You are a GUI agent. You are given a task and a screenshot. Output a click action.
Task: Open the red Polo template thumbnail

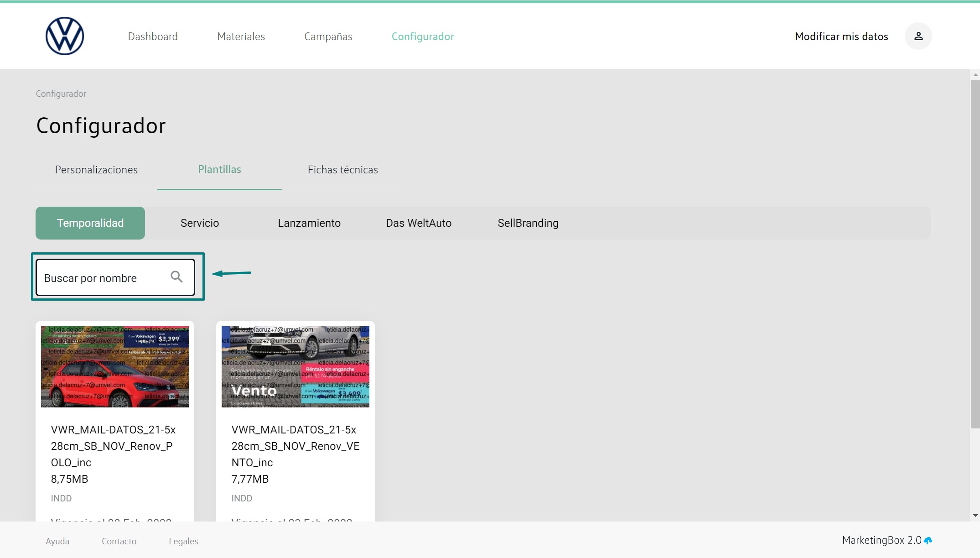115,366
